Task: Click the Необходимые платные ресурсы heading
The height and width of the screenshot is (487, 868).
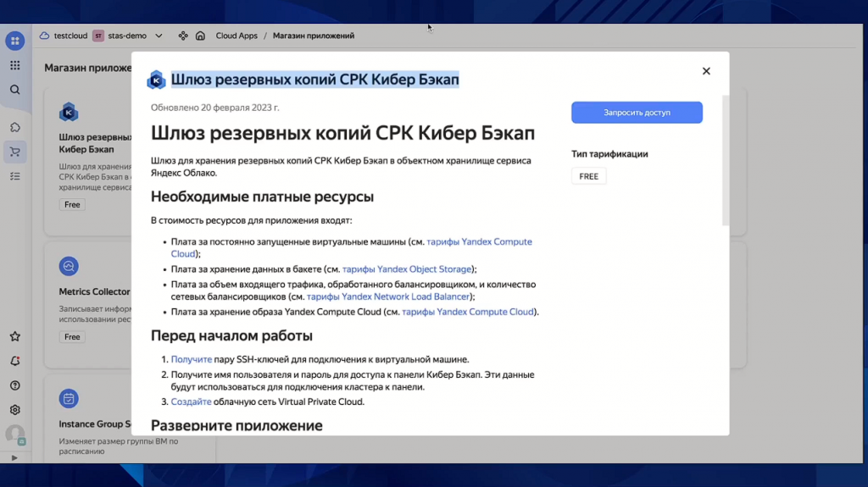Action: click(262, 197)
